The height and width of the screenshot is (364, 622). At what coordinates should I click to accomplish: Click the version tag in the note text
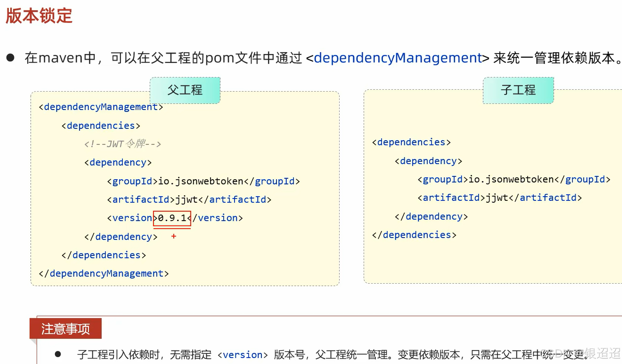(x=243, y=355)
